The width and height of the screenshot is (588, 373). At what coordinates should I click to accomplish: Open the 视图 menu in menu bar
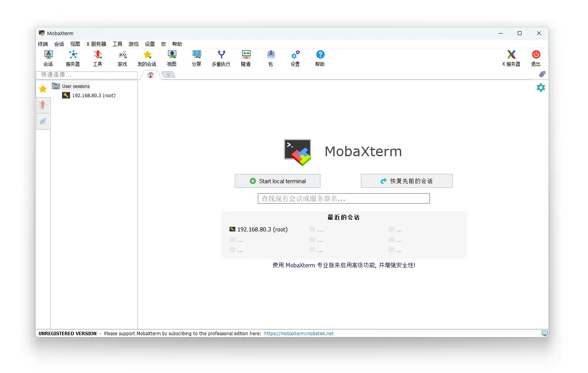pyautogui.click(x=75, y=44)
